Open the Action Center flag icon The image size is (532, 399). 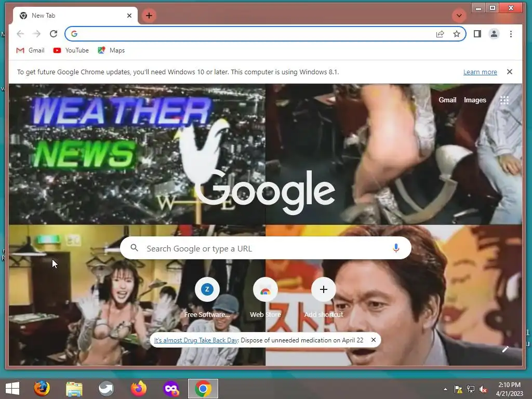click(x=458, y=389)
